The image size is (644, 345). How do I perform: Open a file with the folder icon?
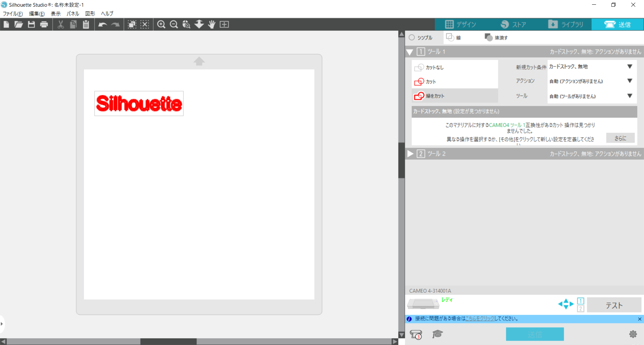(18, 24)
